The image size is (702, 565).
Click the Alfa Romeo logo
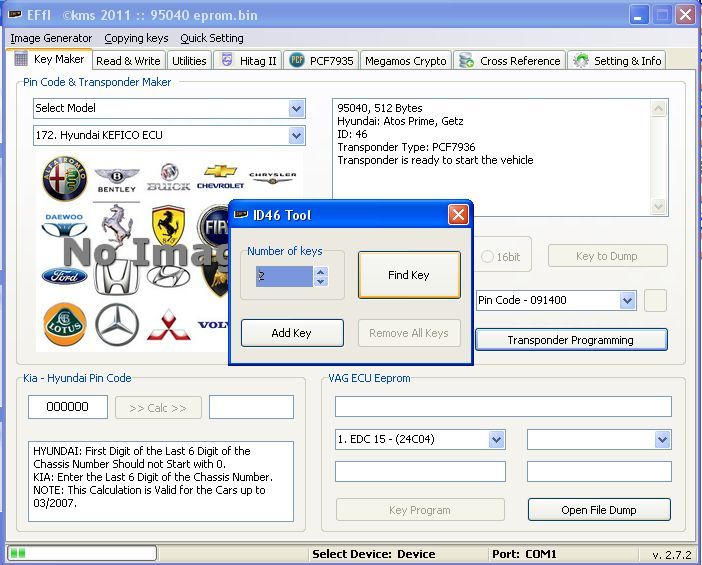click(64, 178)
